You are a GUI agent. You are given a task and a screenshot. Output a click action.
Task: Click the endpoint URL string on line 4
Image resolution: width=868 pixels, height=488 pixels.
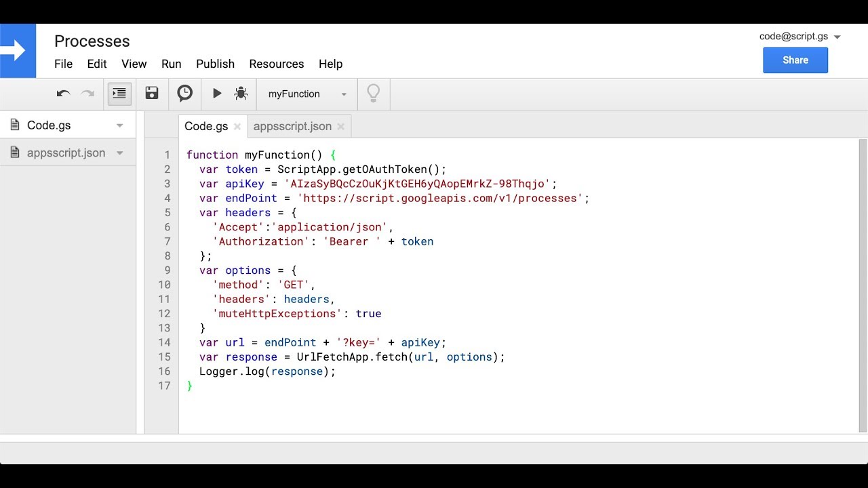tap(440, 198)
